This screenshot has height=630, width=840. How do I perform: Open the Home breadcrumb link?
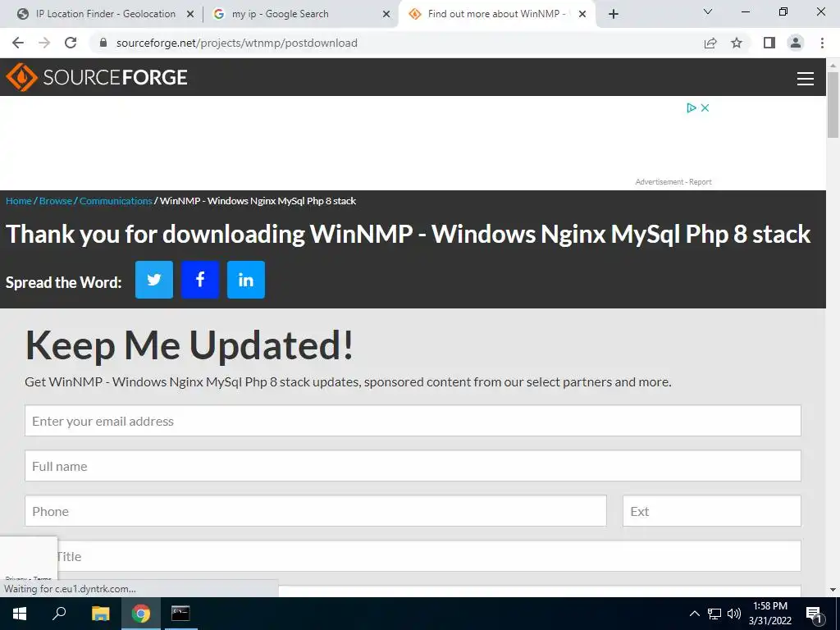[x=19, y=201]
